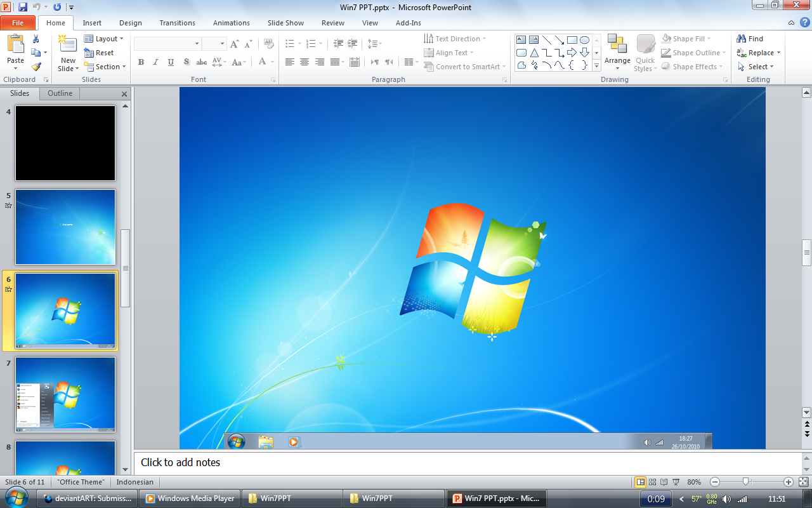Select slide 7 thumbnail

pos(65,394)
